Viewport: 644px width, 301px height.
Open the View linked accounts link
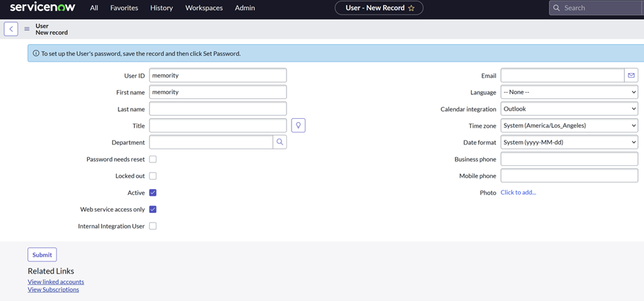(56, 282)
